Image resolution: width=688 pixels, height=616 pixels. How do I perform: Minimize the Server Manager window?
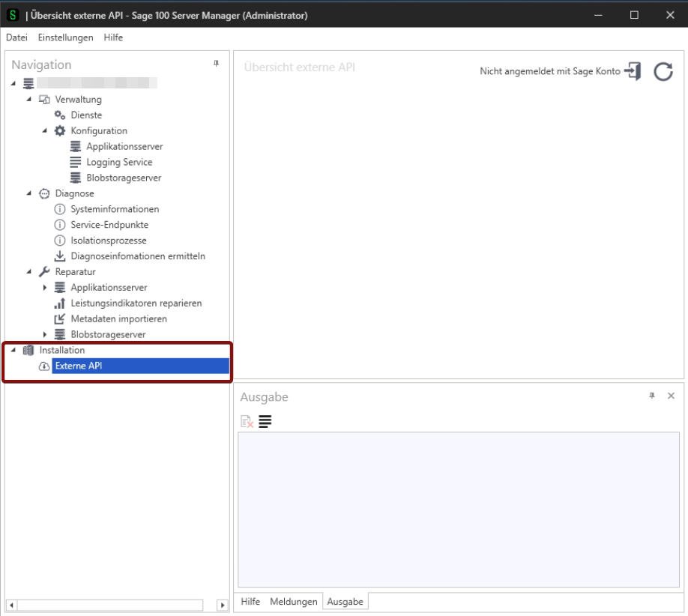pos(598,15)
